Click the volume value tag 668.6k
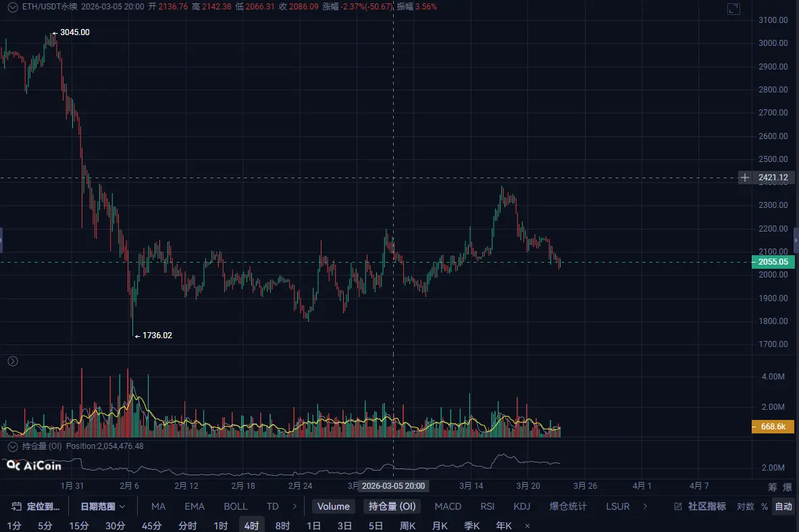Screen dimensions: 799x532 tap(773, 427)
